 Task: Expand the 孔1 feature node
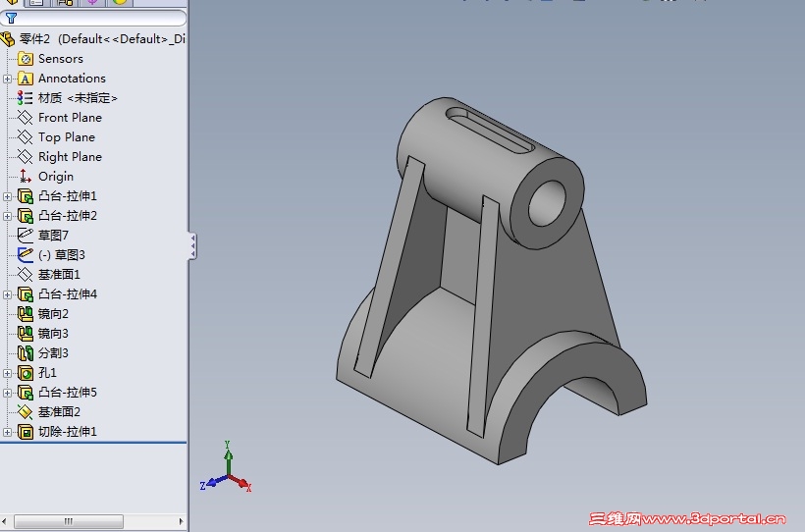coord(7,373)
